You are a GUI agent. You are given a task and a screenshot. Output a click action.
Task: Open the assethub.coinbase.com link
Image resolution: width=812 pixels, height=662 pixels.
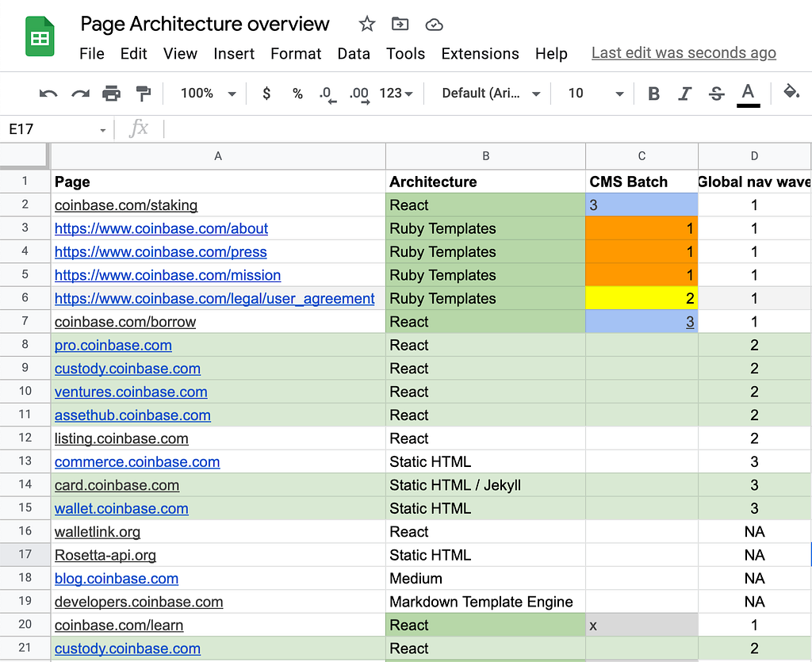[132, 415]
